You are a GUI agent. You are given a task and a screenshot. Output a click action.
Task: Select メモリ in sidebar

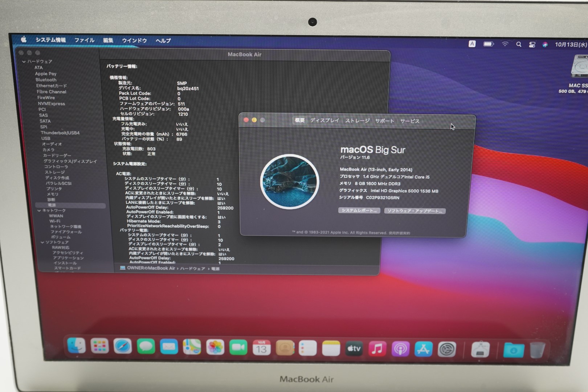click(x=52, y=194)
